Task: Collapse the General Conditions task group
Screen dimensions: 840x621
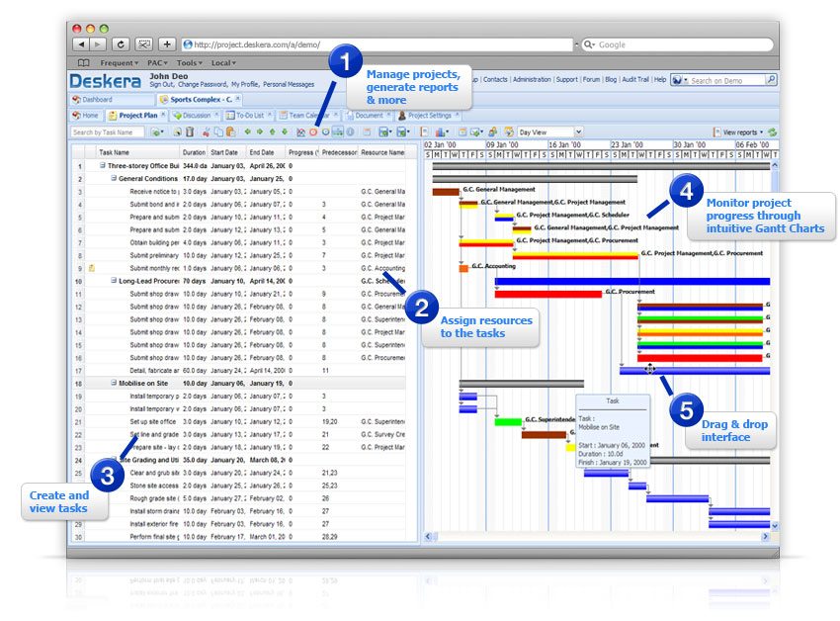Action: click(114, 178)
